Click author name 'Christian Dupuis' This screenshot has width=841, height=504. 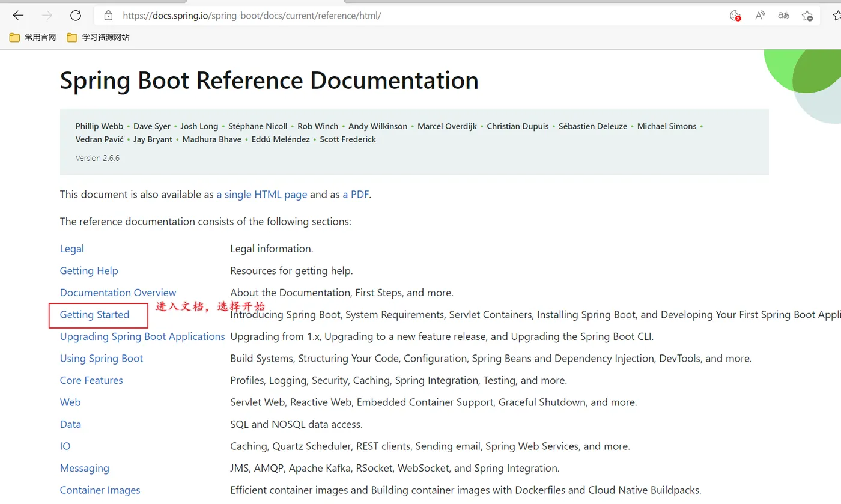point(518,126)
